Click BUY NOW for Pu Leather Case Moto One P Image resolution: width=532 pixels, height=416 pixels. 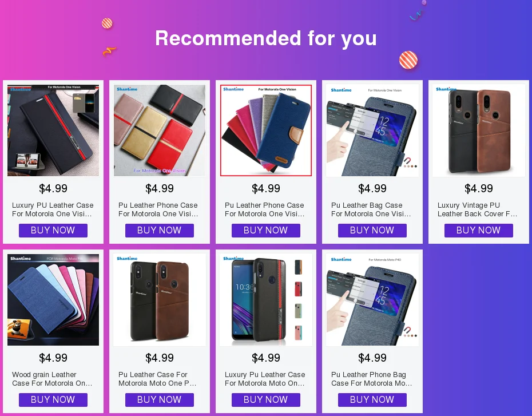click(160, 400)
